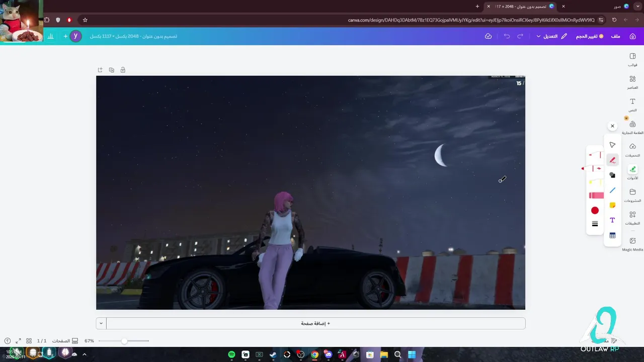Add collaborators with the plus button
The height and width of the screenshot is (362, 644).
click(65, 36)
